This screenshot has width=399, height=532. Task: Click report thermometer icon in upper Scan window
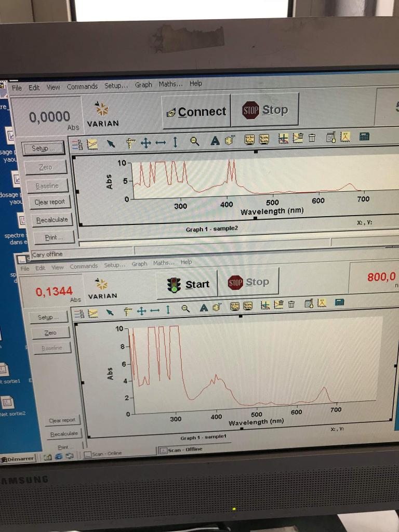331,137
